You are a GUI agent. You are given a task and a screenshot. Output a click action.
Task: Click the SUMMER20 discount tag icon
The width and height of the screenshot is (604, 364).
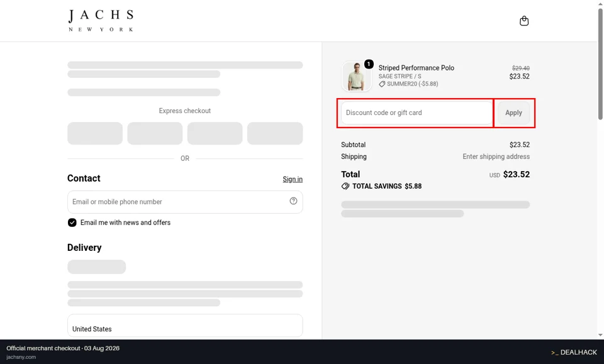click(x=382, y=84)
